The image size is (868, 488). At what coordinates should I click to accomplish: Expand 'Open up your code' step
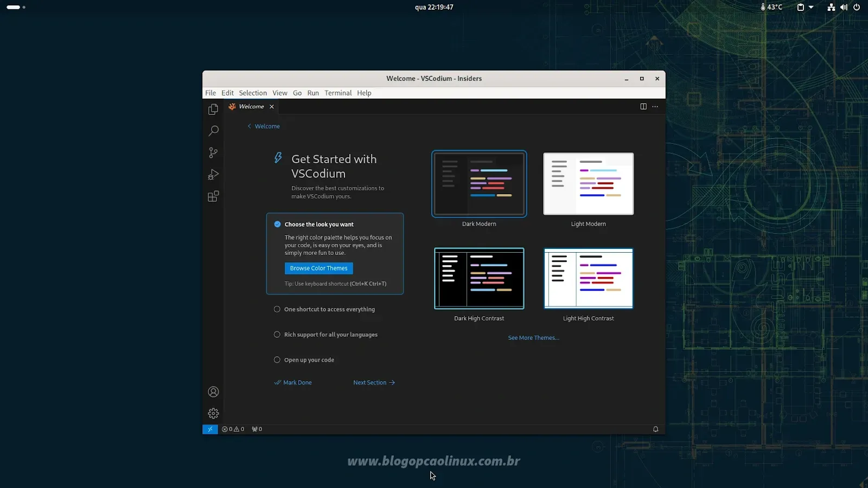pos(304,360)
